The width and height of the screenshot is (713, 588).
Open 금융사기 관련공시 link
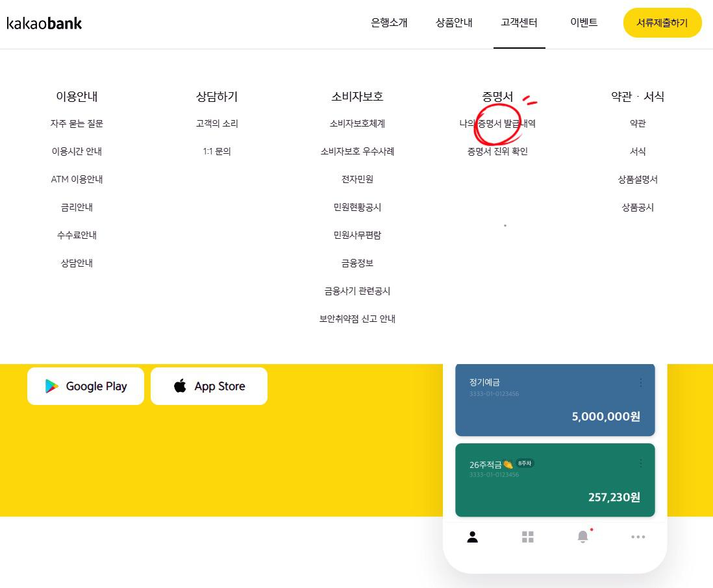(x=357, y=291)
